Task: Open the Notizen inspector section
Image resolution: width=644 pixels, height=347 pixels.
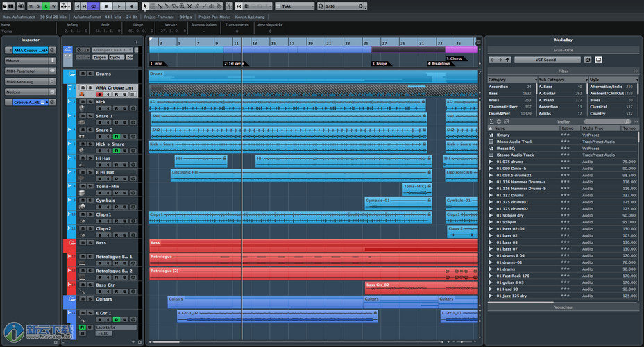Action: [31, 92]
